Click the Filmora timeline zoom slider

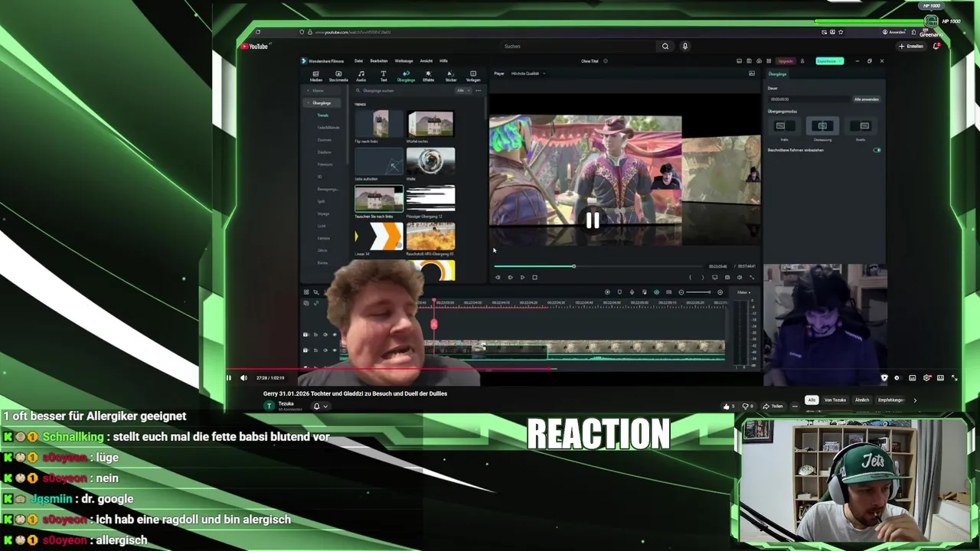(698, 292)
